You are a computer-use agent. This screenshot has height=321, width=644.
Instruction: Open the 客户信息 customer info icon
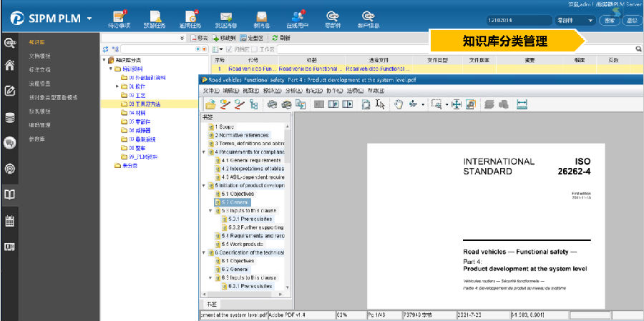(x=369, y=19)
